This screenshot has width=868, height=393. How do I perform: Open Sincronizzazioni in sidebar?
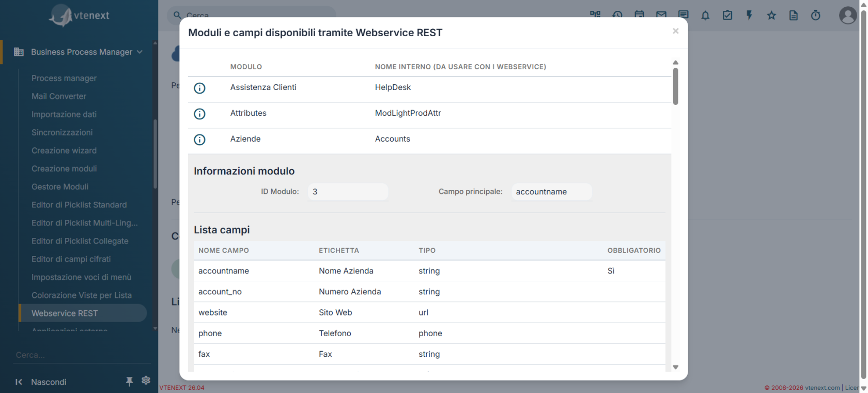[x=62, y=132]
